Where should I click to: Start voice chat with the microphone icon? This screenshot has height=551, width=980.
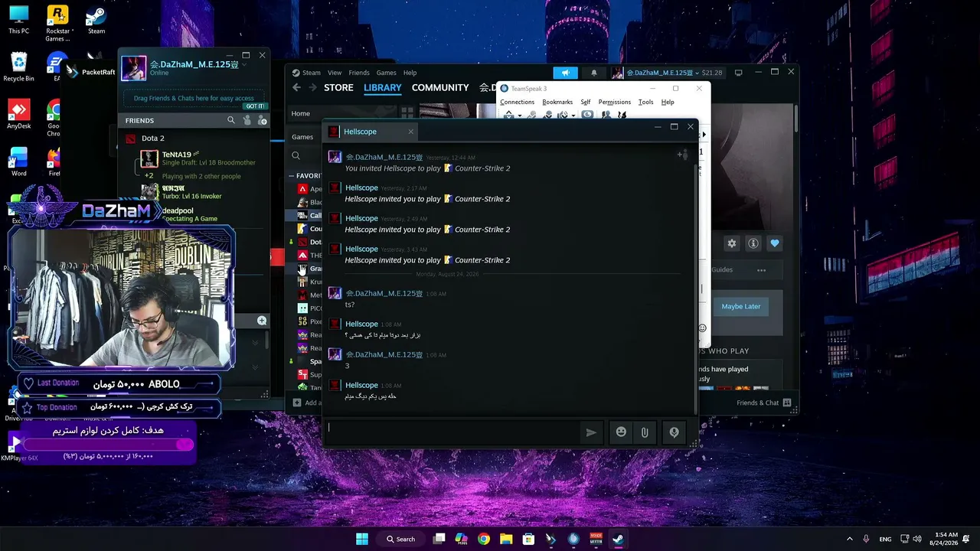674,432
